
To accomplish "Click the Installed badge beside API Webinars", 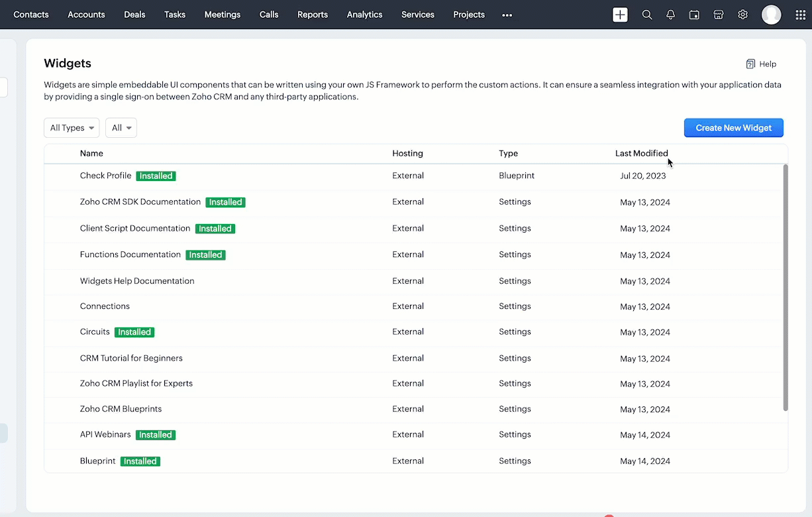I will point(156,435).
